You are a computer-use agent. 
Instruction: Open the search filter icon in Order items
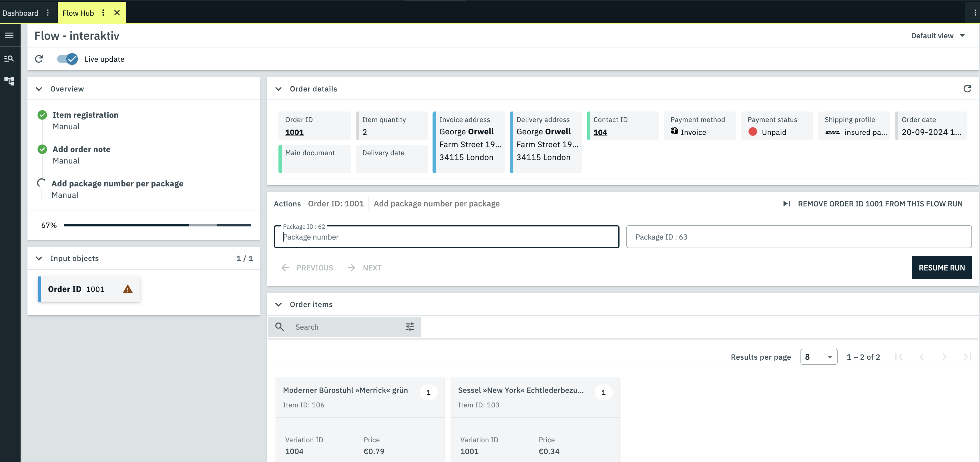(410, 326)
